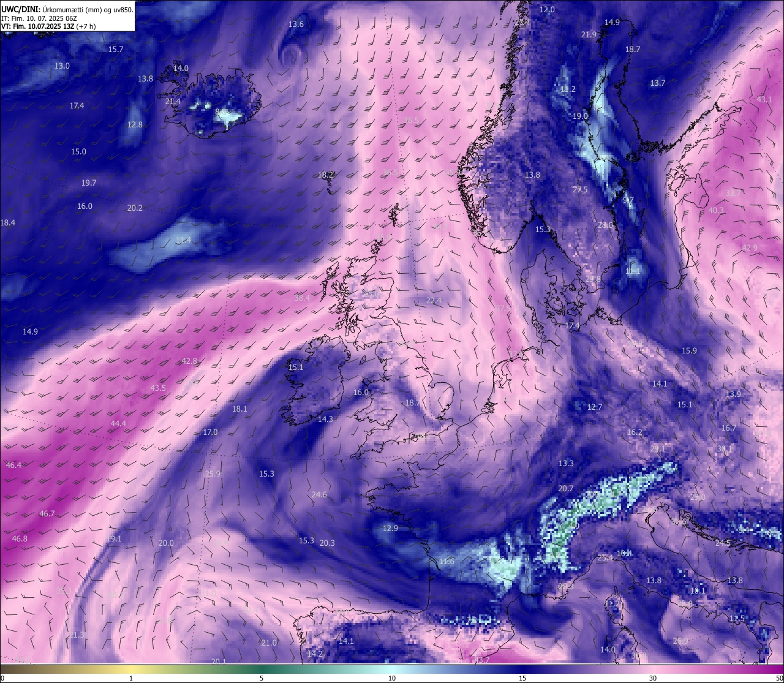Click the 21.9 value label

[x=589, y=34]
